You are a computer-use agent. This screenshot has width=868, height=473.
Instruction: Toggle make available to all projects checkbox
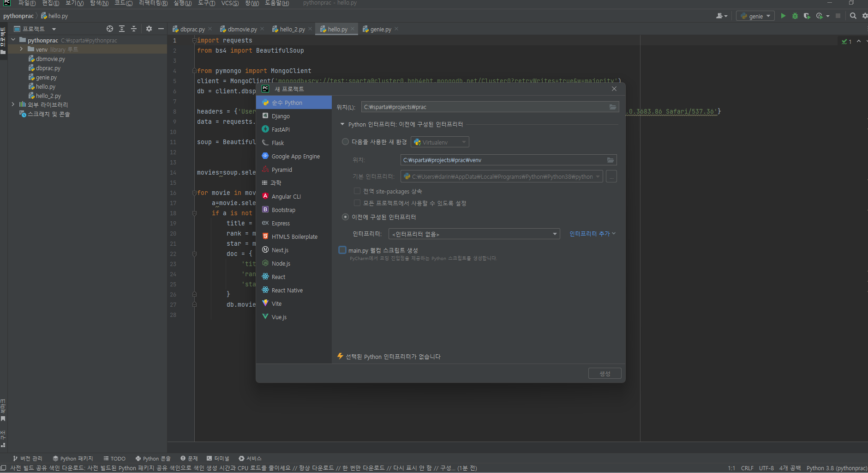pos(357,203)
